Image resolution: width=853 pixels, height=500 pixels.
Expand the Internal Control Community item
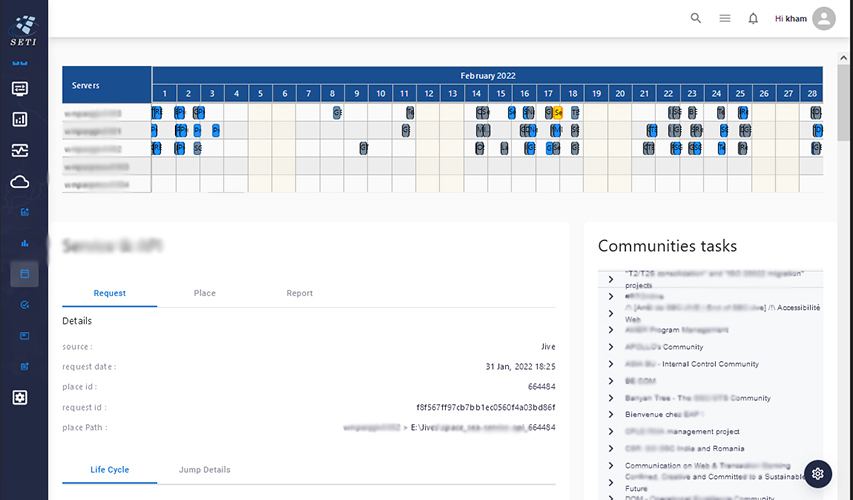pyautogui.click(x=611, y=364)
